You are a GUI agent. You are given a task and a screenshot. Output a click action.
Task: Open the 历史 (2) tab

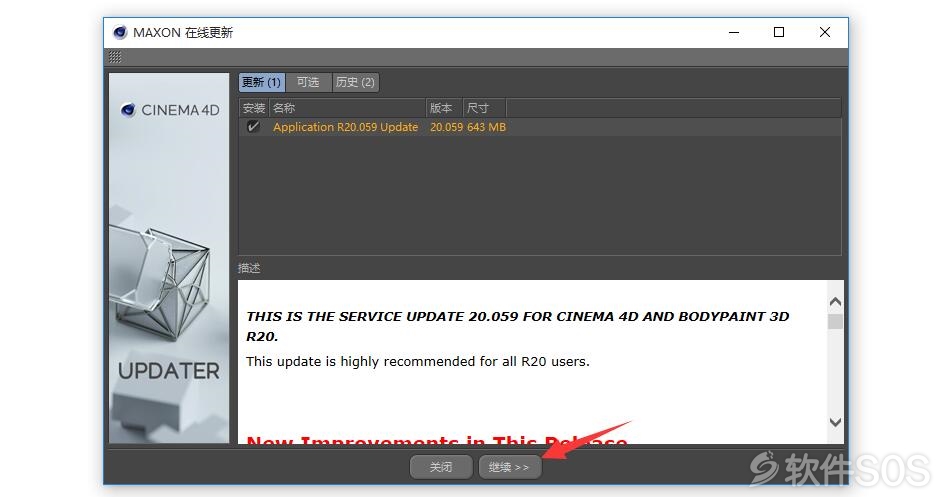pyautogui.click(x=356, y=82)
